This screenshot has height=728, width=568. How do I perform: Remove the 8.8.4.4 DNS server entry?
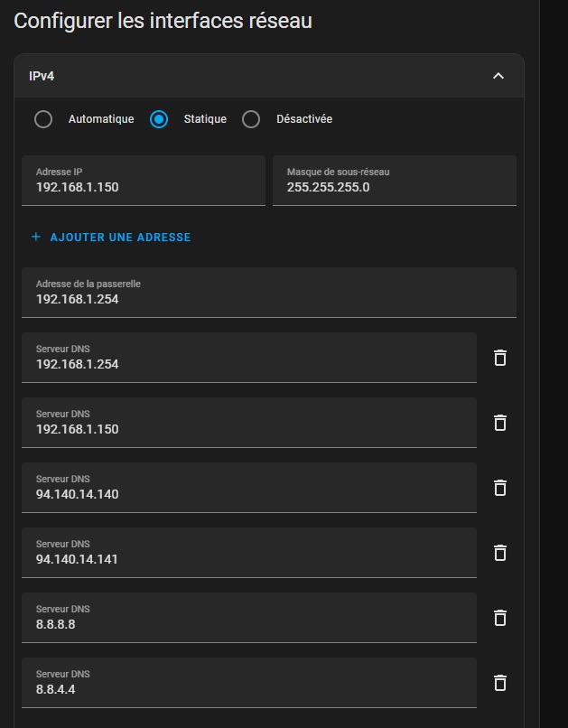[x=499, y=683]
